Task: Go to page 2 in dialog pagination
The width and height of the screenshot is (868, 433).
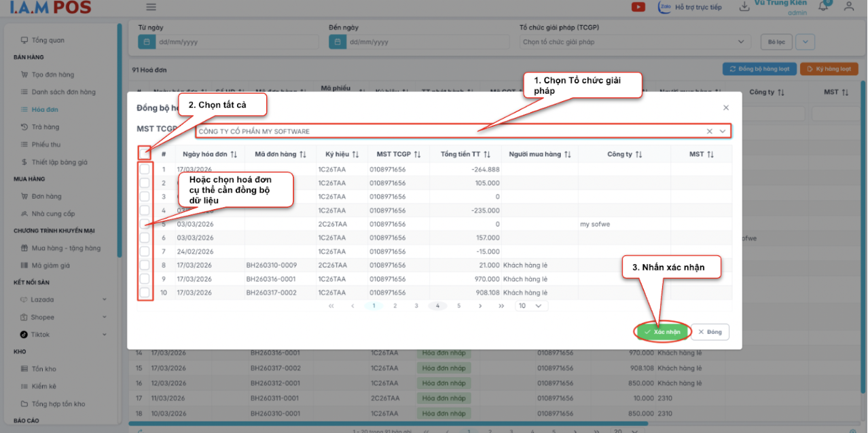Action: pos(395,306)
